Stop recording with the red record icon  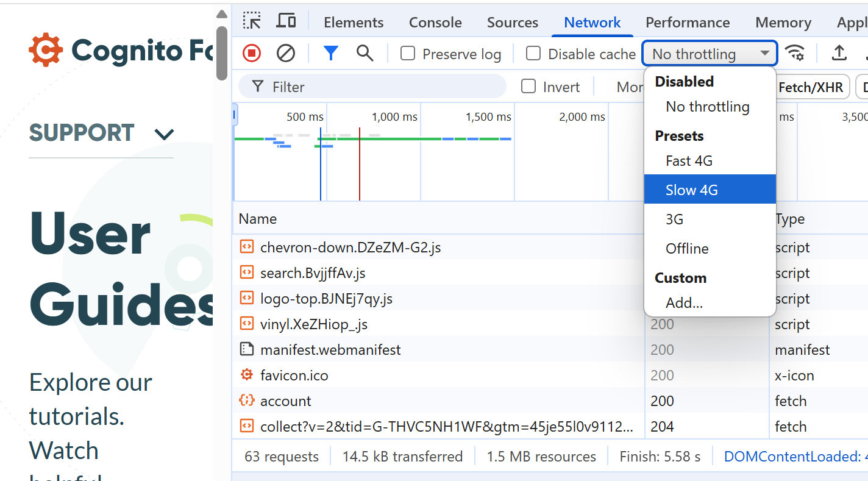pyautogui.click(x=251, y=53)
